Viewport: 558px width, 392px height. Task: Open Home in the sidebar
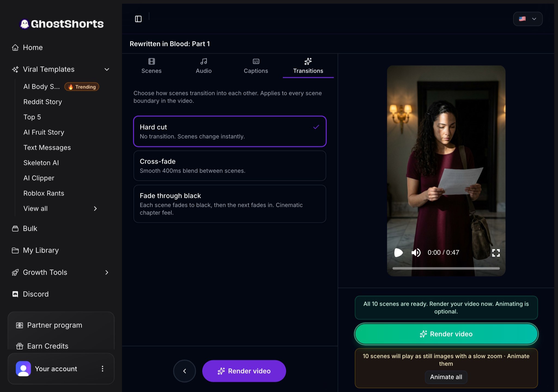coord(33,47)
